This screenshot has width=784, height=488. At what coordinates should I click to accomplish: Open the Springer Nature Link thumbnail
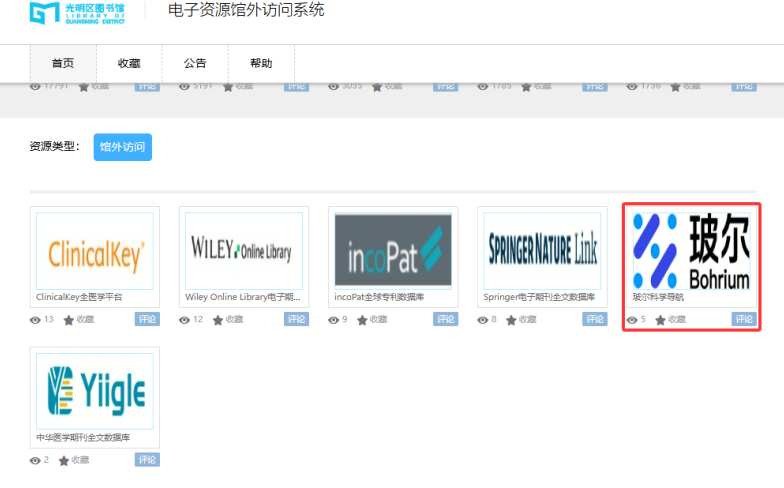point(542,250)
